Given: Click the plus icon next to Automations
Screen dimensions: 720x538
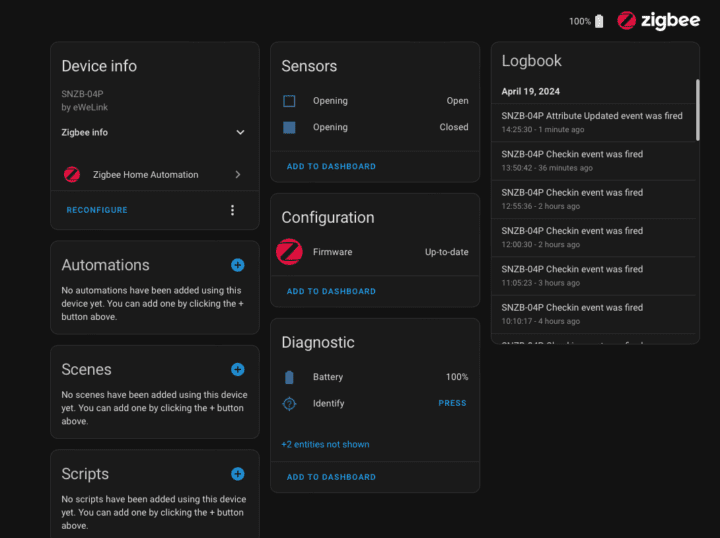Looking at the screenshot, I should (237, 265).
